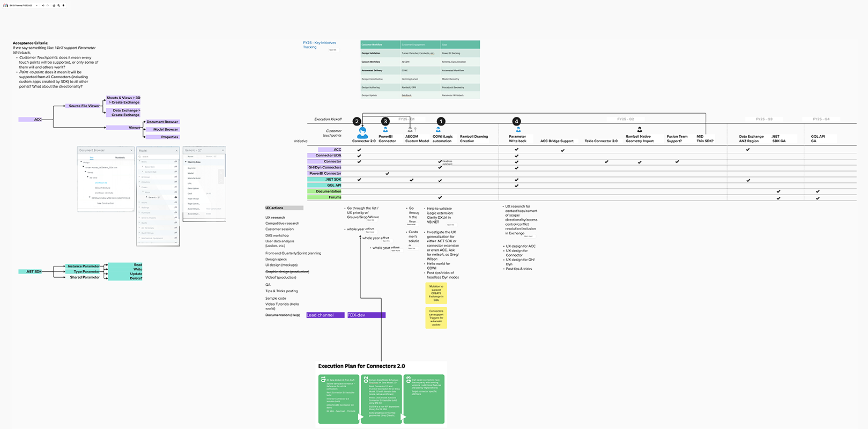Toggle the eye for Generic - 12" in Model tree
Viewport: 868px width, 429px height.
pos(176,197)
